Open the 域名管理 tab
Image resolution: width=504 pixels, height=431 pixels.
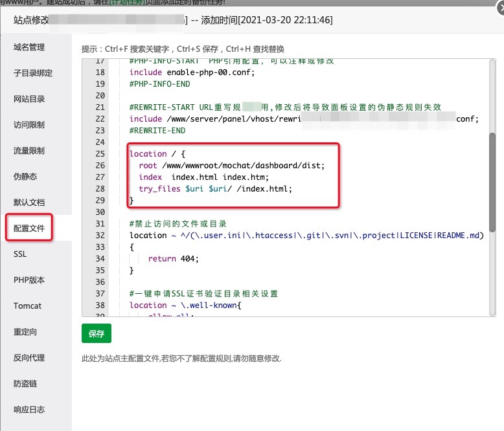(x=29, y=47)
